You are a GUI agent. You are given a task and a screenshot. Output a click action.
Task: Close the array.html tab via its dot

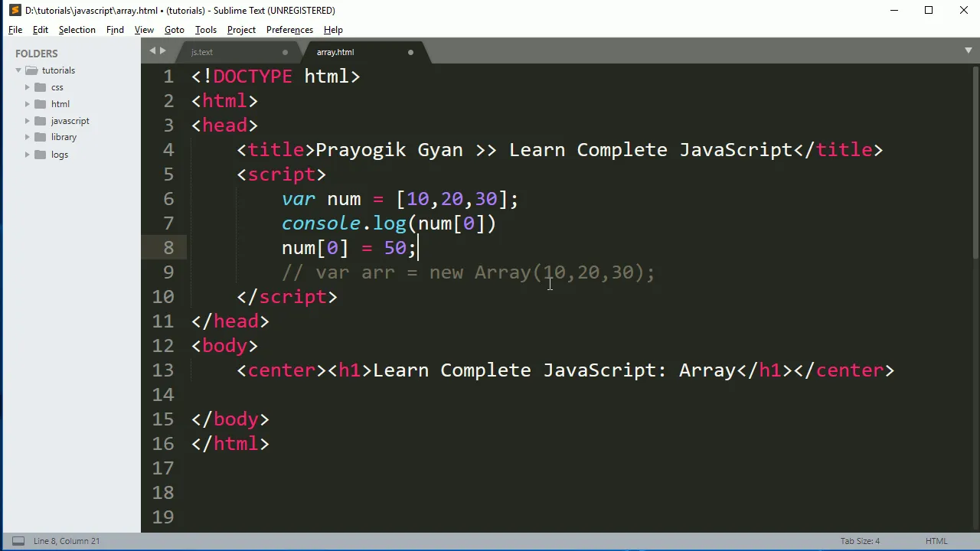(x=410, y=52)
